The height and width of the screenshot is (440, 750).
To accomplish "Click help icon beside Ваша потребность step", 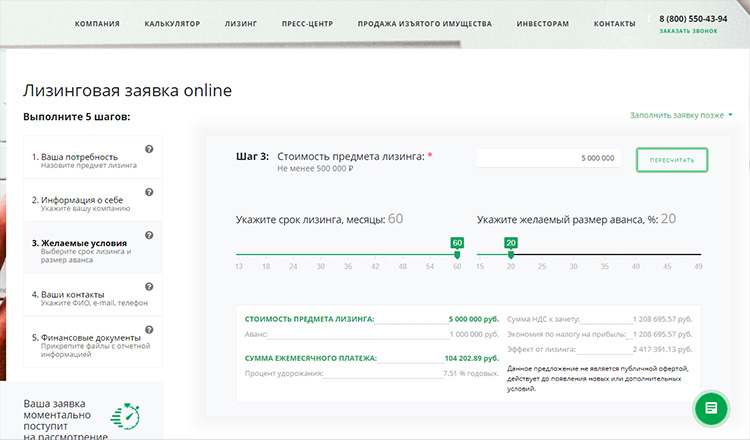I will [149, 149].
